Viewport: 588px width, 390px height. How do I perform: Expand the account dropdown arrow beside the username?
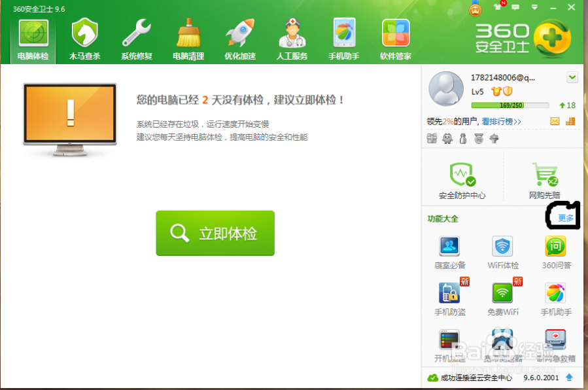pyautogui.click(x=572, y=78)
